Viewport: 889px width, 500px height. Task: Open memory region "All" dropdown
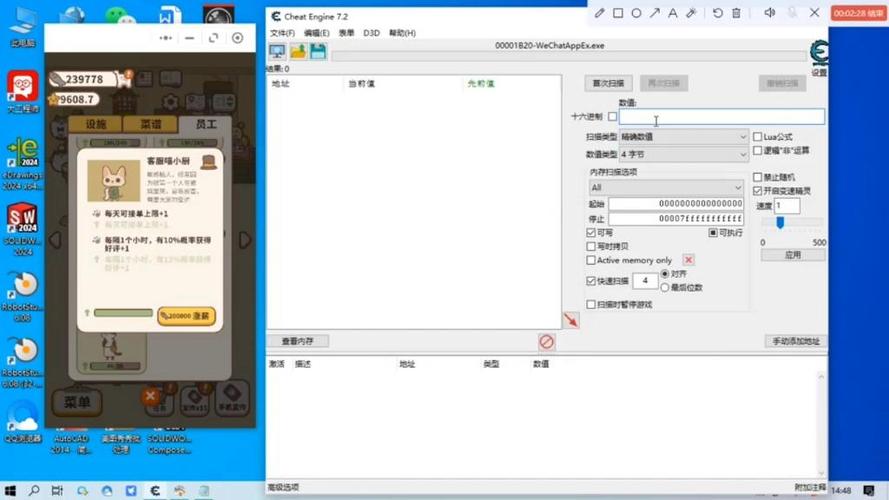tap(666, 187)
